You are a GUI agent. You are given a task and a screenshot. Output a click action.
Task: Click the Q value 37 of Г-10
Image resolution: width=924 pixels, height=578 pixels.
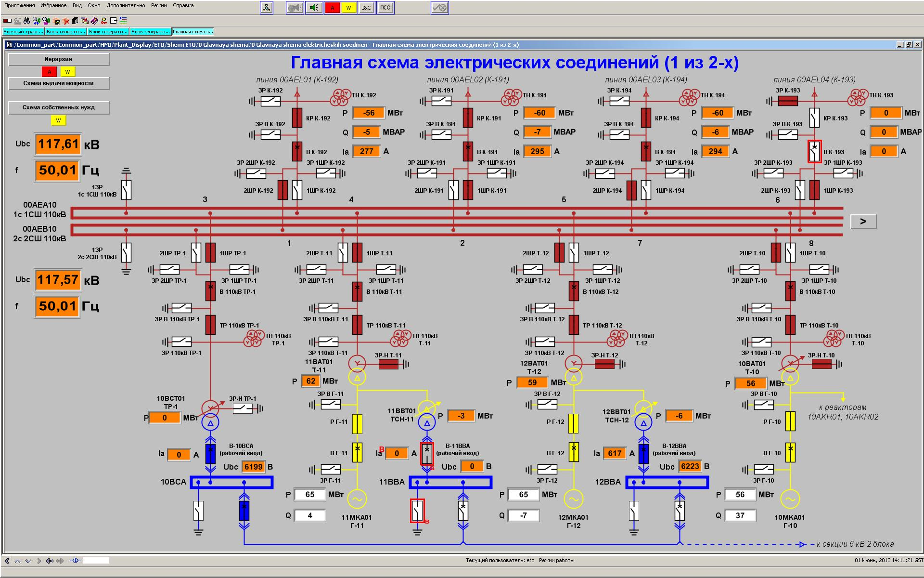click(x=740, y=515)
